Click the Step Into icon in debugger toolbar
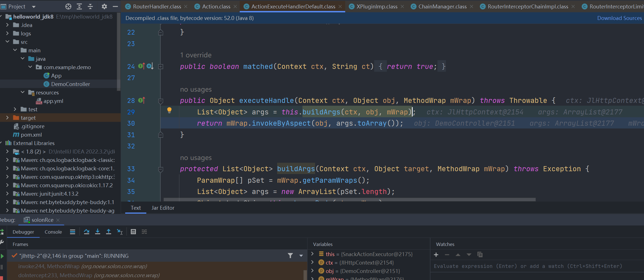The height and width of the screenshot is (280, 644). click(x=98, y=231)
